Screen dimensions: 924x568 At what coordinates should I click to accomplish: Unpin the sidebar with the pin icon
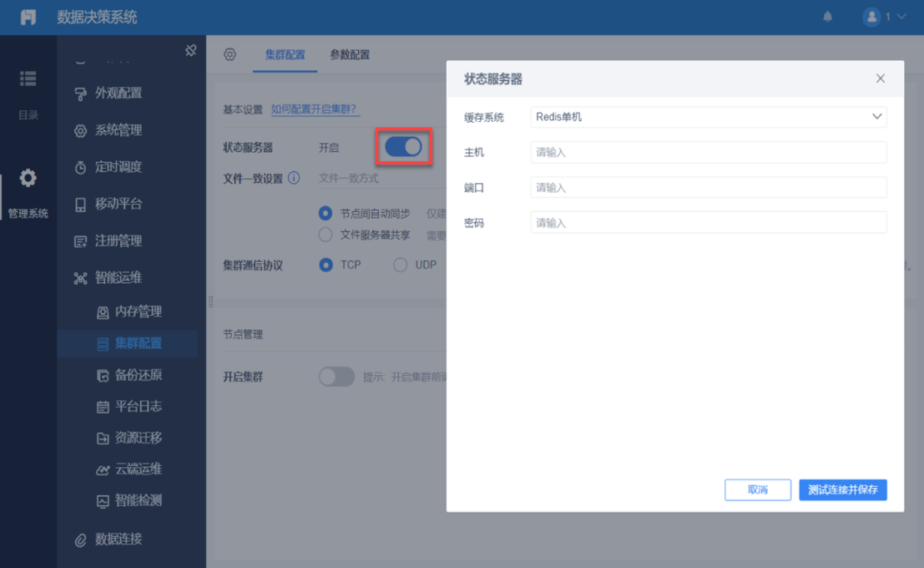tap(190, 50)
